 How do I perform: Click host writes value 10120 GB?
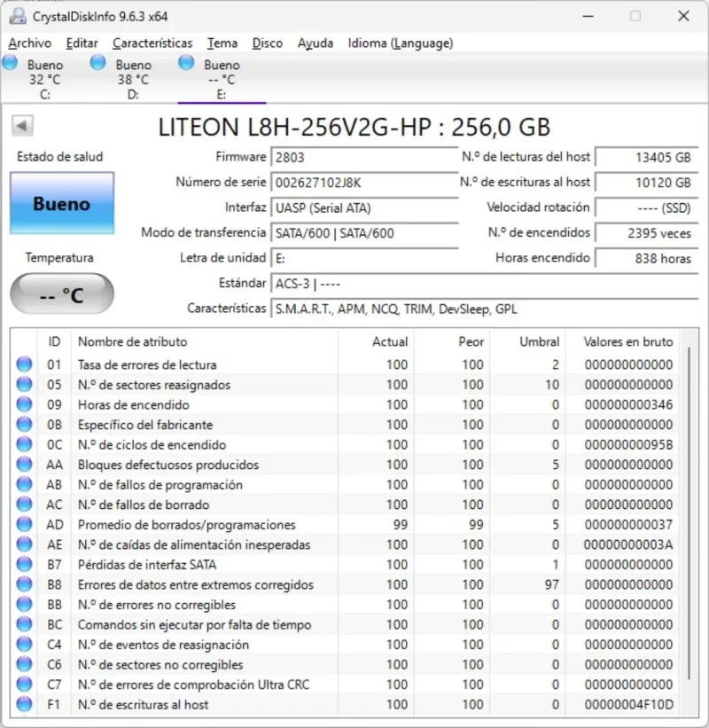pos(647,183)
